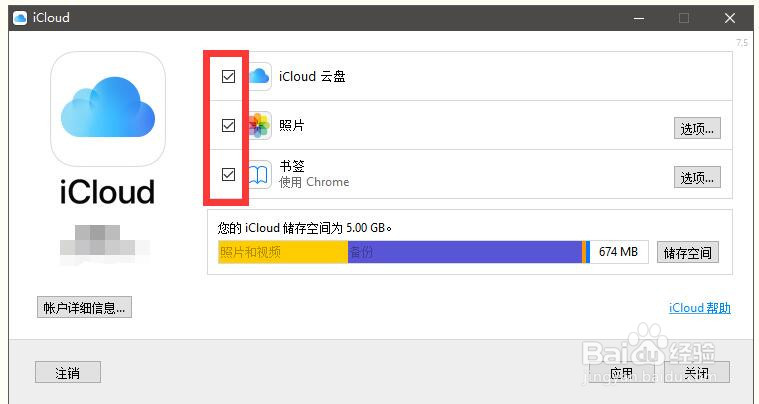The height and width of the screenshot is (404, 759).
Task: Click the 674 MB free space box
Action: click(619, 253)
